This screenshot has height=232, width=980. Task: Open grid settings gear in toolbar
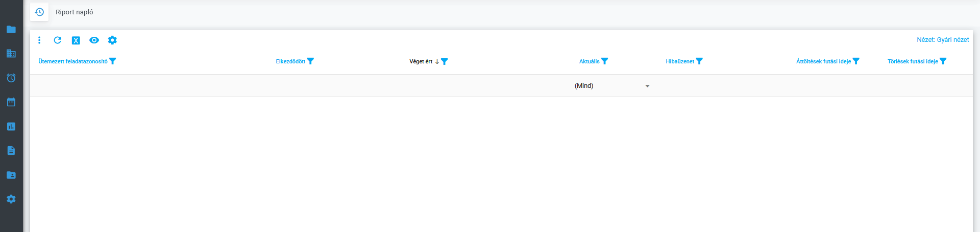[112, 40]
